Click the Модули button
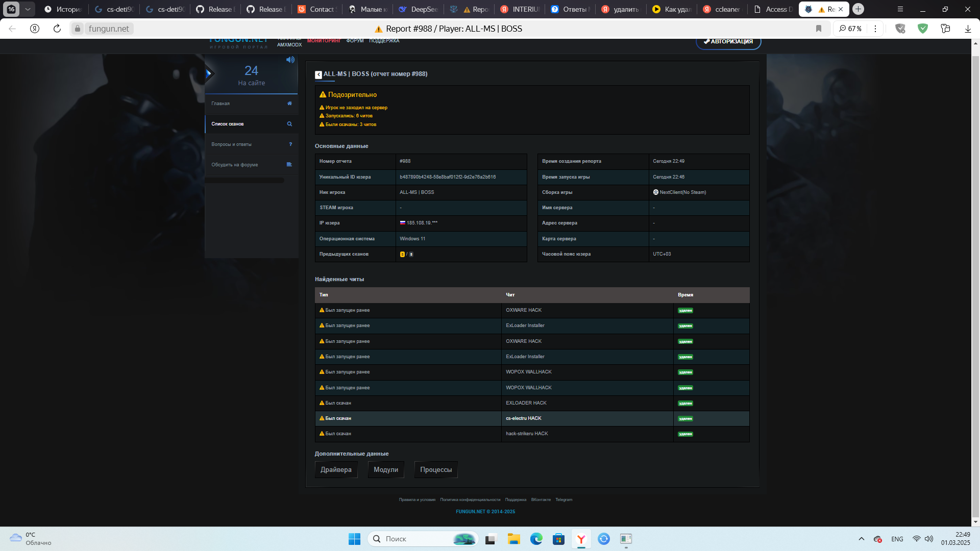Viewport: 980px width, 551px height. coord(386,470)
